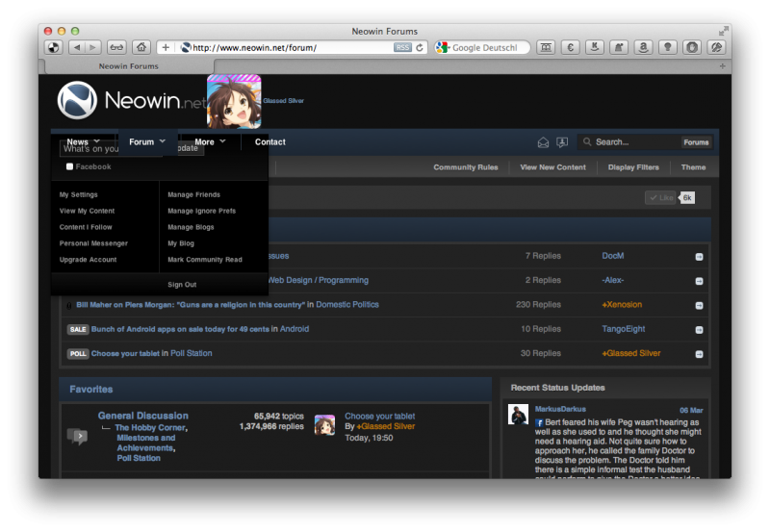Reload the page using the refresh icon

click(420, 47)
